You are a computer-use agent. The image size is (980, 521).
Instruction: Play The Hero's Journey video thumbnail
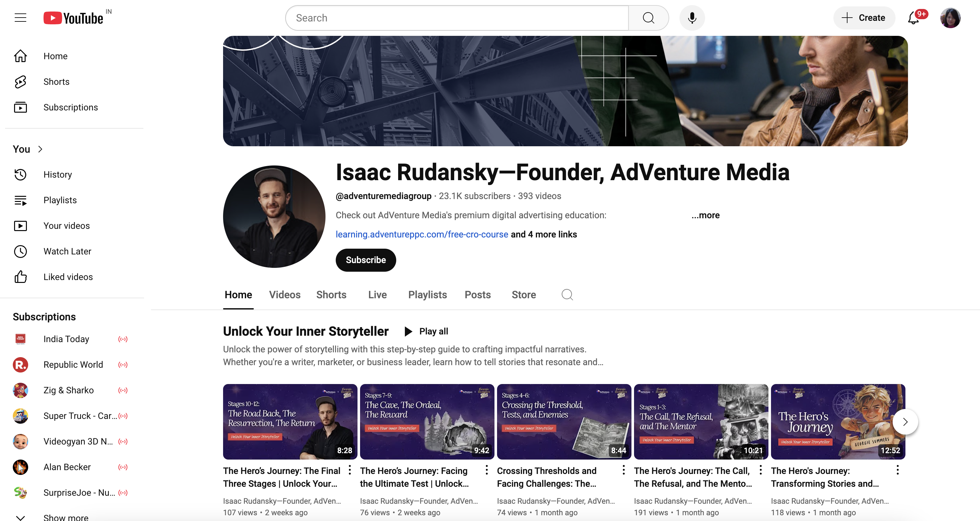[837, 421]
